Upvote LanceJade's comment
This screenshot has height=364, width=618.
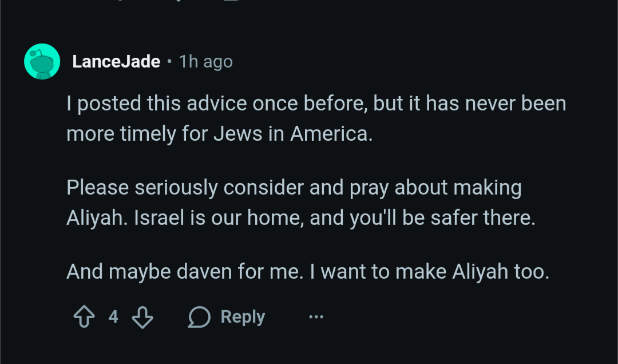click(x=84, y=317)
